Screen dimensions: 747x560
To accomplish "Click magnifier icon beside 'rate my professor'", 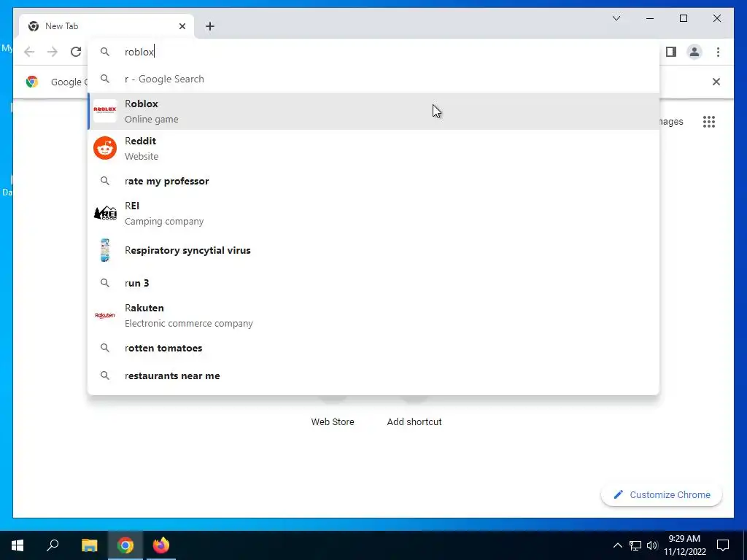I will 105,181.
